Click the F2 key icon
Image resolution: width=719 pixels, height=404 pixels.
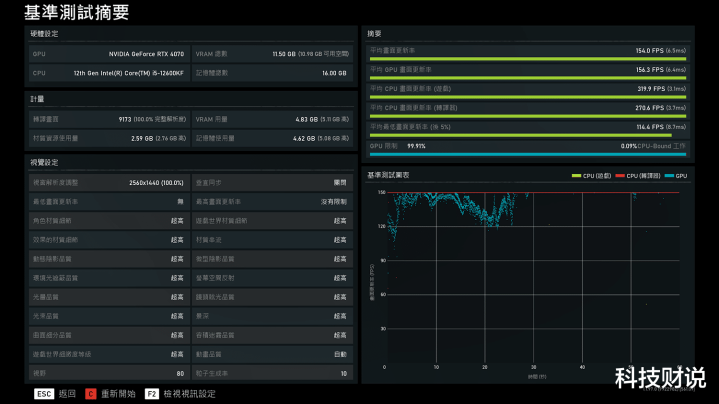[x=152, y=394]
